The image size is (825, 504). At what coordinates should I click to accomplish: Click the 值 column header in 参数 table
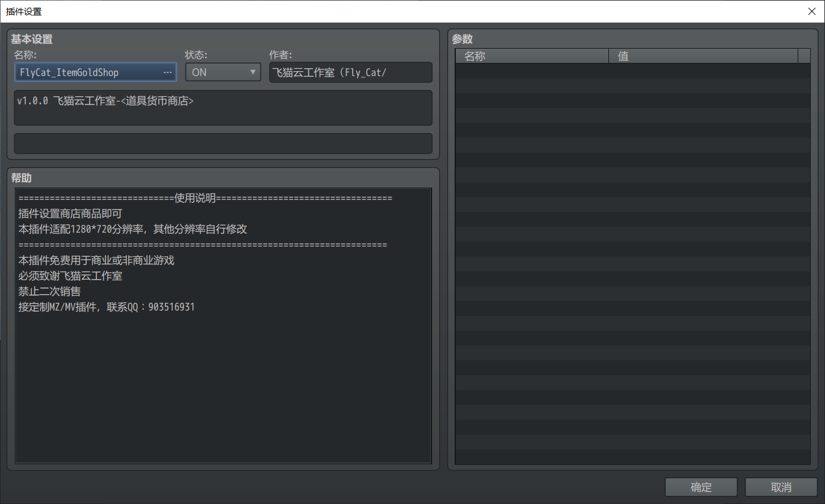pos(703,56)
